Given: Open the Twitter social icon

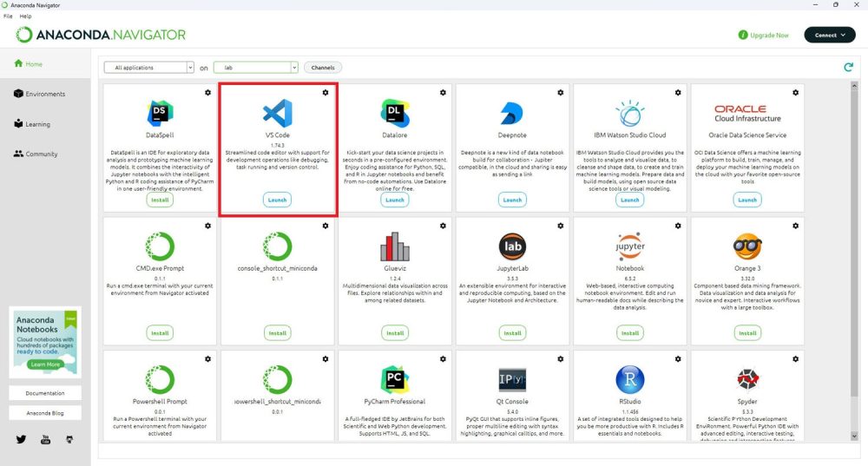Looking at the screenshot, I should pos(21,439).
